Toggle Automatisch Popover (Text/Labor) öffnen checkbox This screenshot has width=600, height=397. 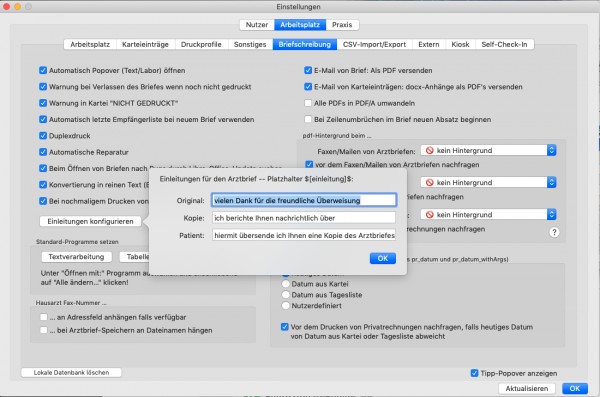pyautogui.click(x=43, y=70)
